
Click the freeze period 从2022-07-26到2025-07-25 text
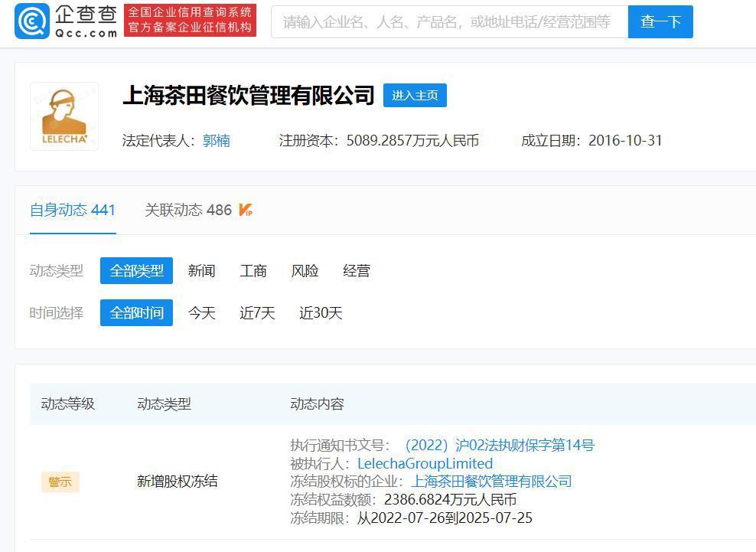point(445,518)
